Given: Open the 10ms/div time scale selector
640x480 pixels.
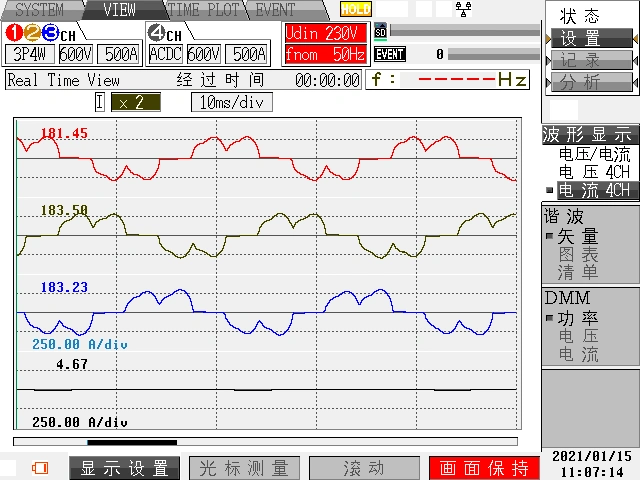Looking at the screenshot, I should (x=231, y=102).
